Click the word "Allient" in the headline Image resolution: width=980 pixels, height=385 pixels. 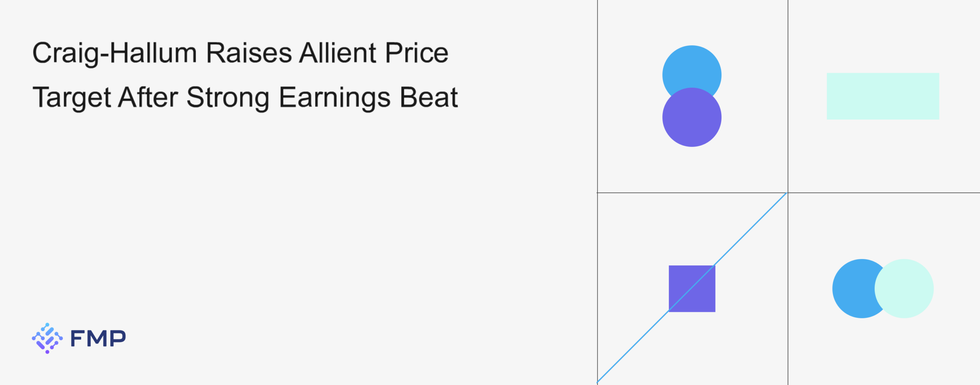(x=338, y=53)
